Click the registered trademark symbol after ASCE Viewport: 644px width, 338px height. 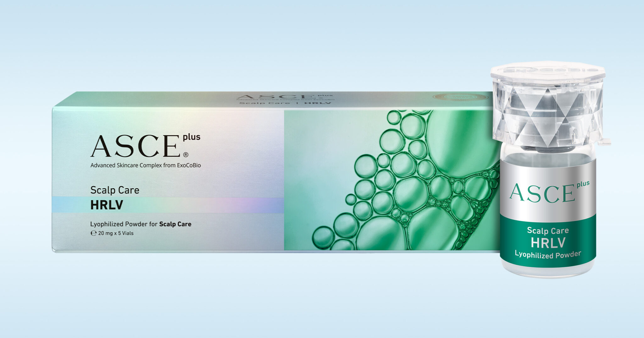click(186, 155)
